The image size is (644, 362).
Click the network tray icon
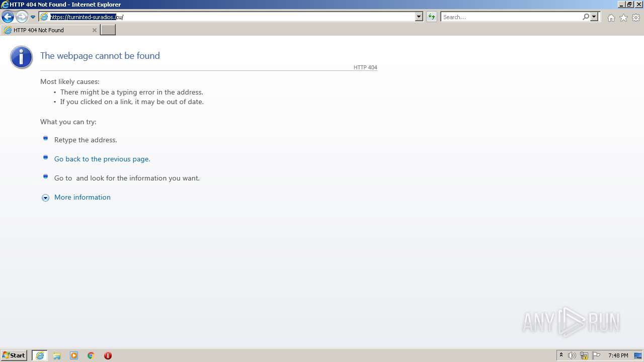(x=584, y=355)
